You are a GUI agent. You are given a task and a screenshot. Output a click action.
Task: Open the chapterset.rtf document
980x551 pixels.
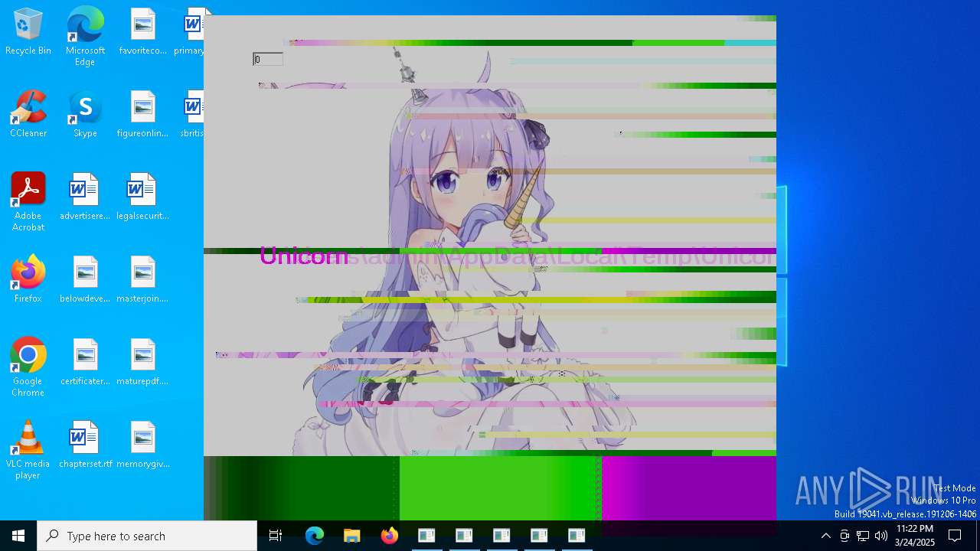(x=85, y=445)
